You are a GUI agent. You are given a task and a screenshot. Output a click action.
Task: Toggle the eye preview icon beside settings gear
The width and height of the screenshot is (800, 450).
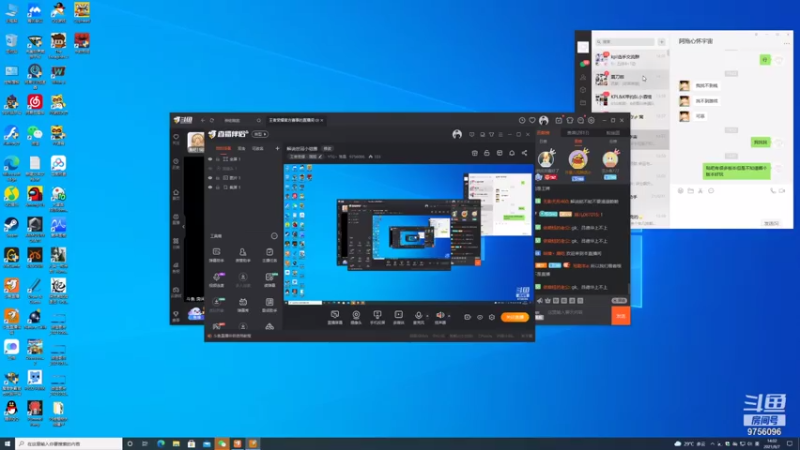480,317
